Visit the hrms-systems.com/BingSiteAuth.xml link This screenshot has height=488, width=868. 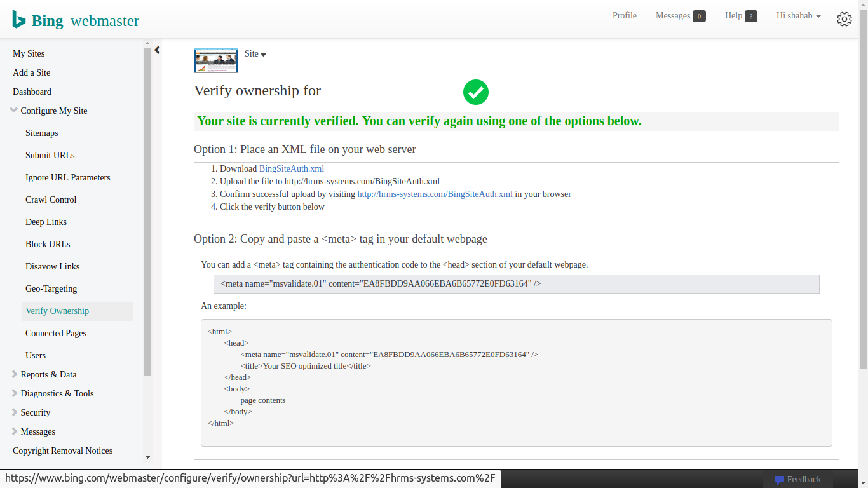tap(435, 194)
